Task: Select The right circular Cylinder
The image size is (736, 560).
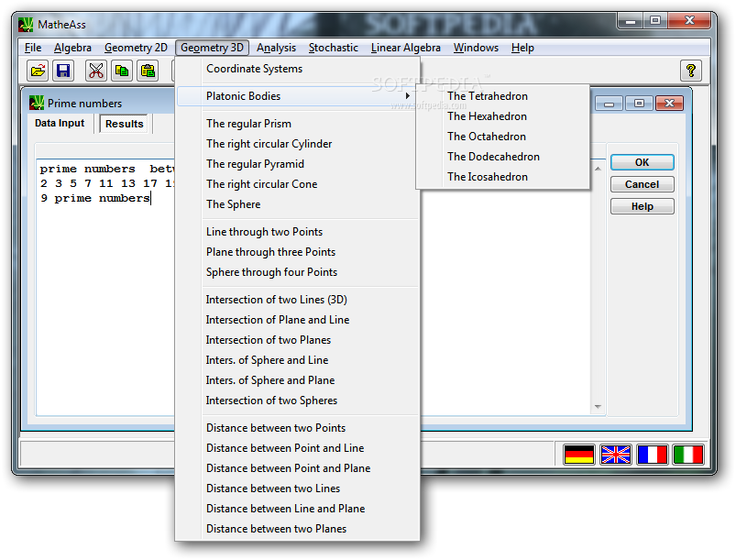Action: click(298, 144)
